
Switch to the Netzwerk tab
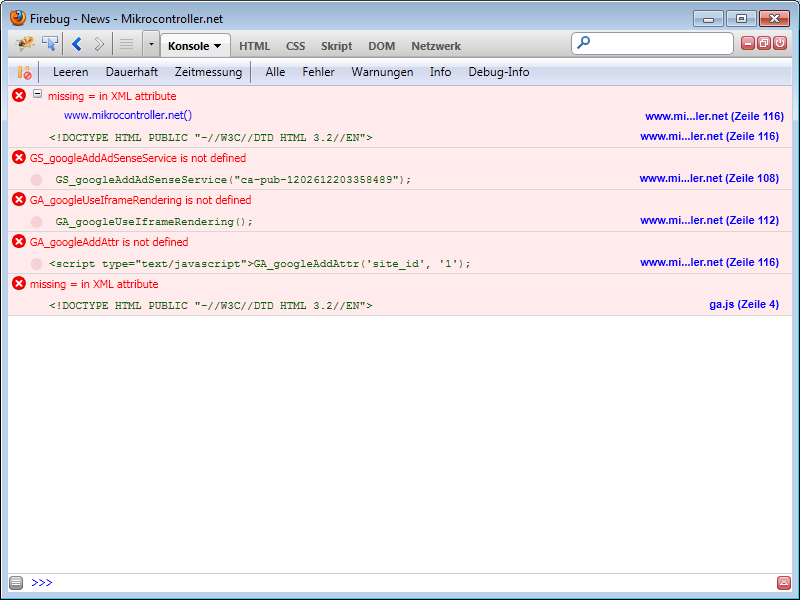pyautogui.click(x=436, y=46)
